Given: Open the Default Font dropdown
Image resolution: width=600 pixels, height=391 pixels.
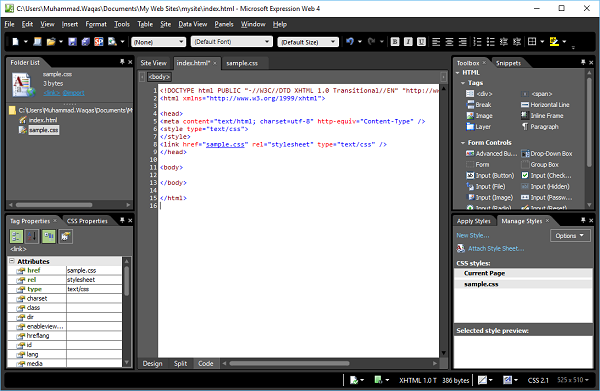Looking at the screenshot, I should 232,41.
